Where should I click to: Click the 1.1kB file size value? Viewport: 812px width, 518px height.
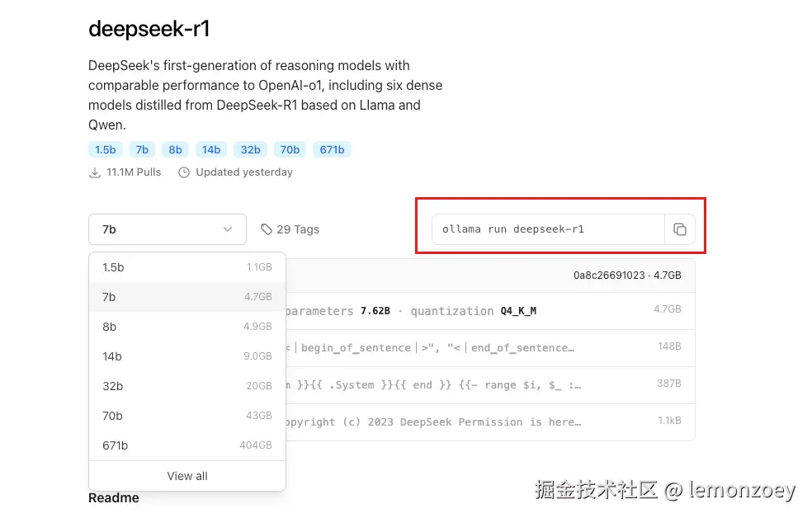click(669, 421)
